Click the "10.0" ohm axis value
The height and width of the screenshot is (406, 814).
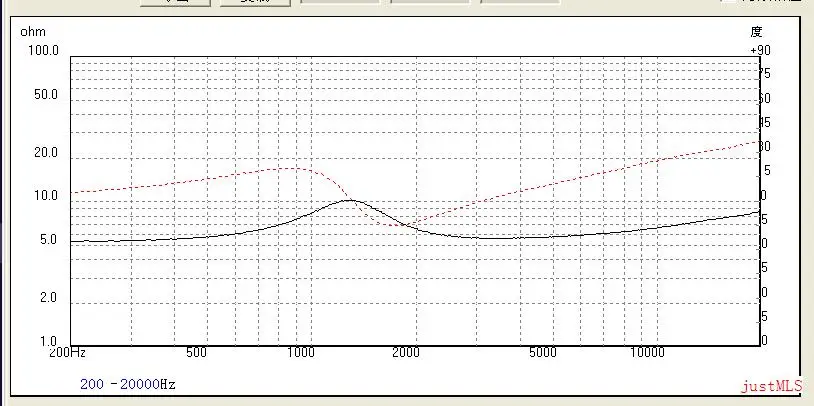coord(46,196)
